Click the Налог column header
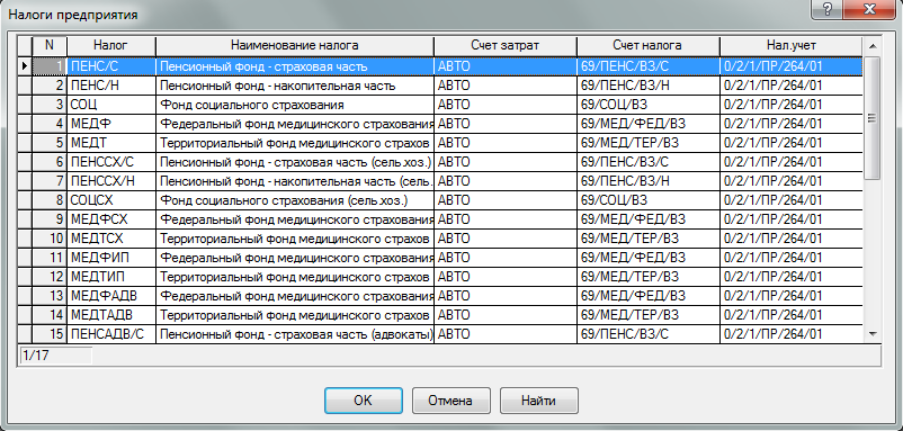903x431 pixels. (110, 46)
